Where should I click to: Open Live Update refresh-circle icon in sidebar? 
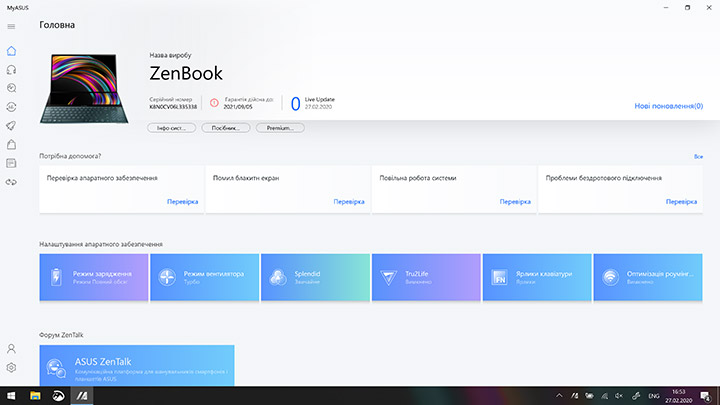(11, 107)
